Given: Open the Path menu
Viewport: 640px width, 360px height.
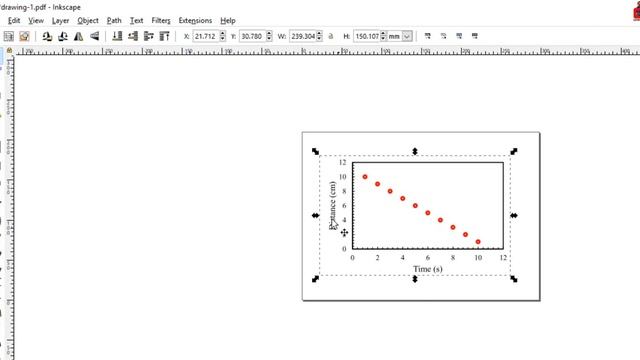Looking at the screenshot, I should [x=114, y=20].
